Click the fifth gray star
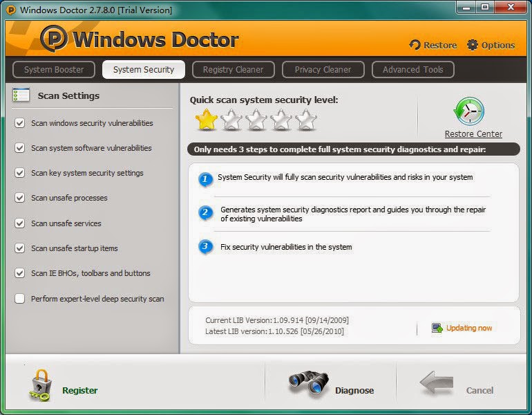This screenshot has height=415, width=532. (306, 120)
